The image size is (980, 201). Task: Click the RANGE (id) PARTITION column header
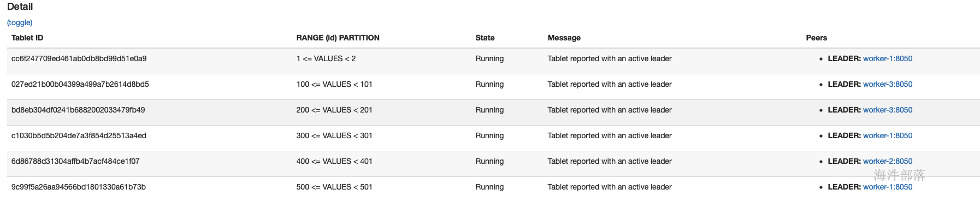pos(338,38)
